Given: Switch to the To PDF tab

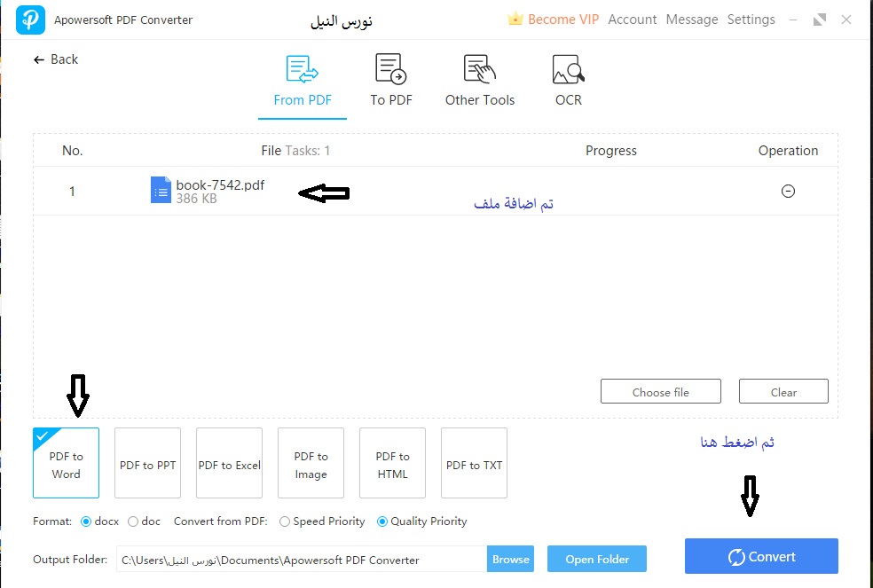Looking at the screenshot, I should 390,82.
